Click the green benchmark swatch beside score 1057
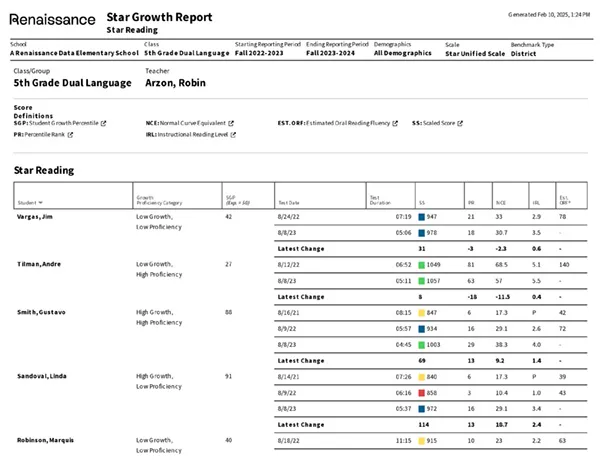The height and width of the screenshot is (462, 600). tap(421, 281)
